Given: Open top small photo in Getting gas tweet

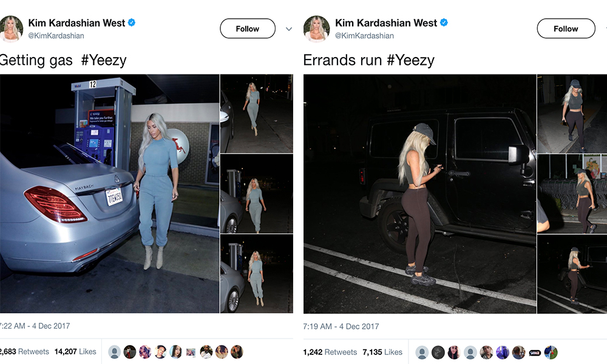Looking at the screenshot, I should pos(257,113).
